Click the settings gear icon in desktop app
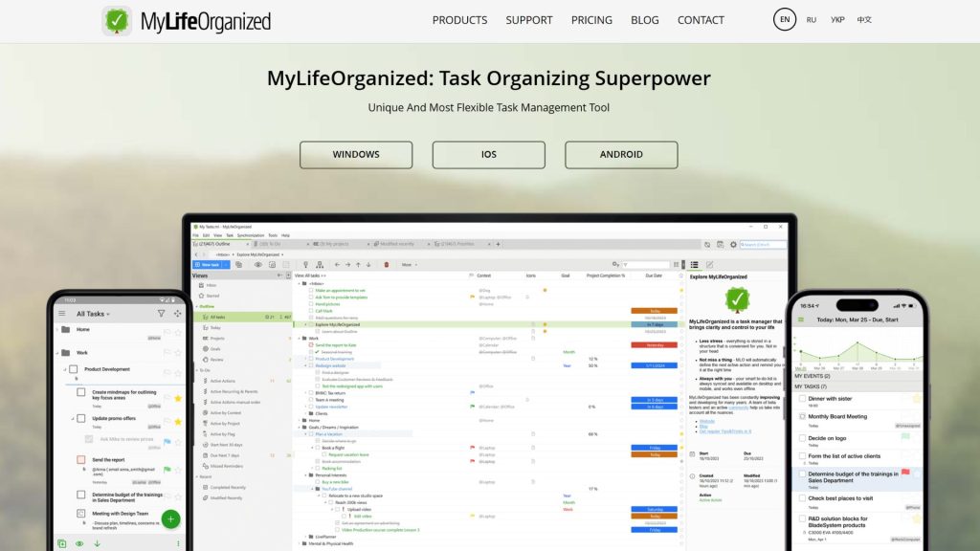The height and width of the screenshot is (551, 980). 733,245
